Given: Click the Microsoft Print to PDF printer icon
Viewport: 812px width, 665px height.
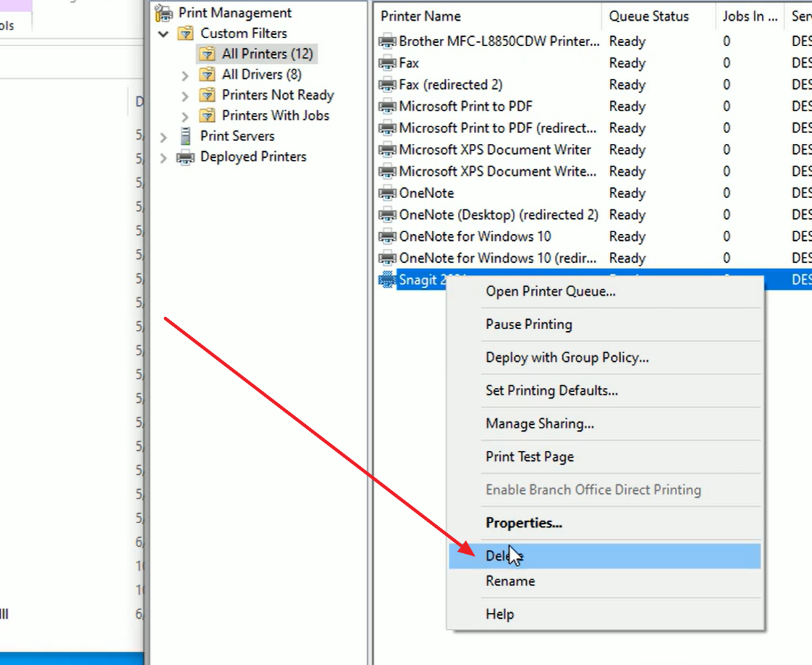Looking at the screenshot, I should (x=388, y=106).
